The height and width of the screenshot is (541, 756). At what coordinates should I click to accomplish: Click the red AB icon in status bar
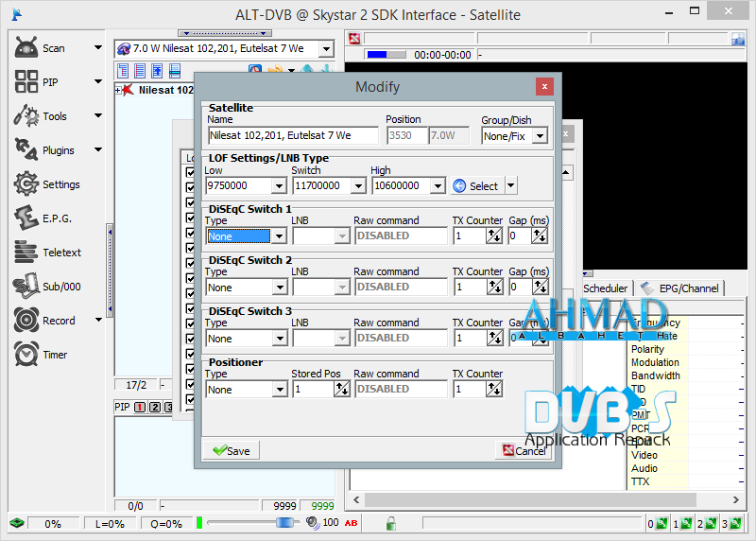tap(351, 523)
